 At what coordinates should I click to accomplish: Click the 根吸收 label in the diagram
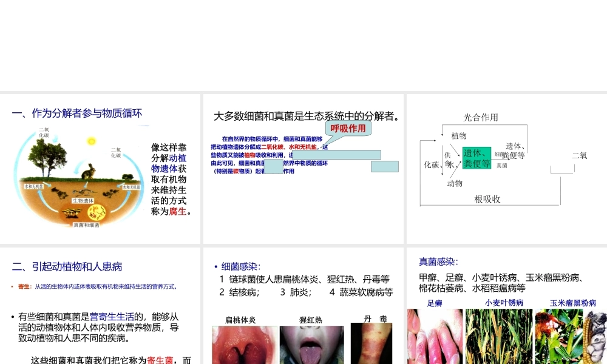487,199
